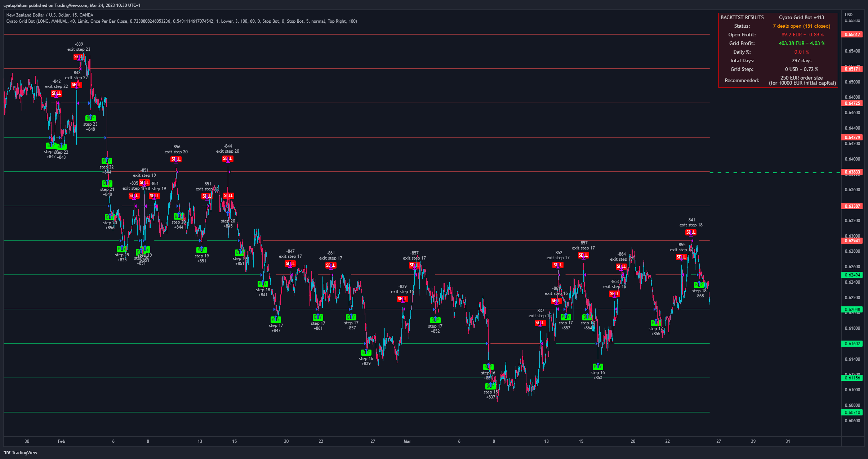Click the Cyato Grid Bot indicator settings line
This screenshot has width=868, height=459.
click(182, 21)
